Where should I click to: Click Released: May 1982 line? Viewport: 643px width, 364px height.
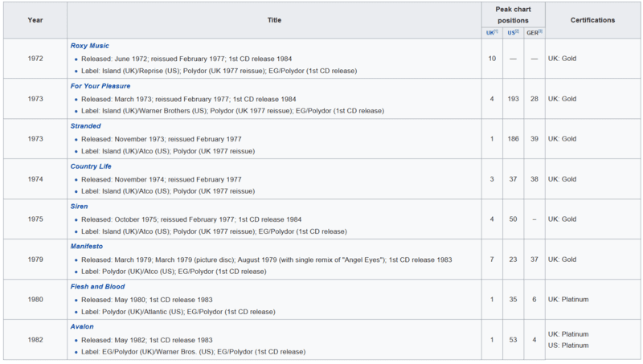147,340
